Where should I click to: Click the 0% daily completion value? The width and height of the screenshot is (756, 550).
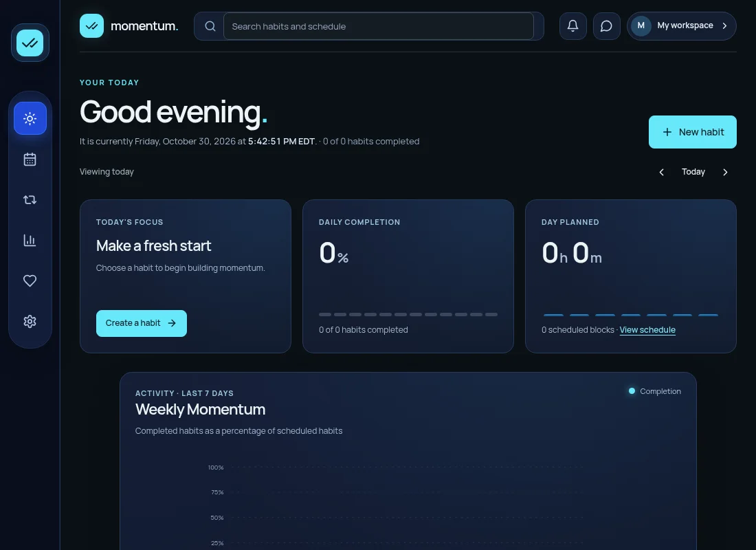[x=333, y=253]
